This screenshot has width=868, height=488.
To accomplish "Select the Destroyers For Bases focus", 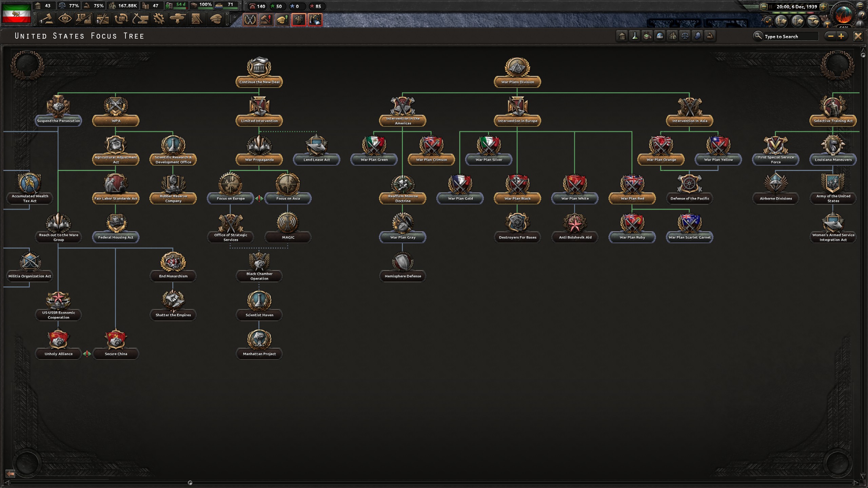I will point(517,227).
